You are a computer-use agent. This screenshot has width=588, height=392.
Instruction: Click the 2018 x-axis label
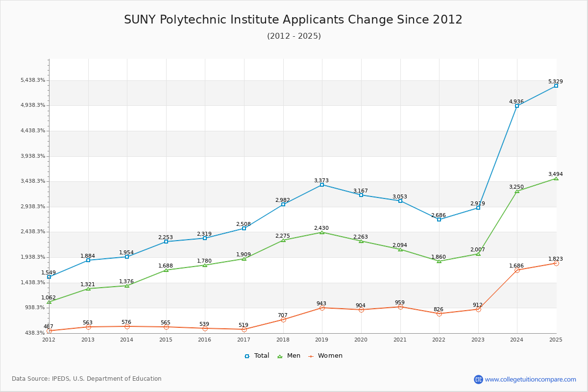coord(283,340)
